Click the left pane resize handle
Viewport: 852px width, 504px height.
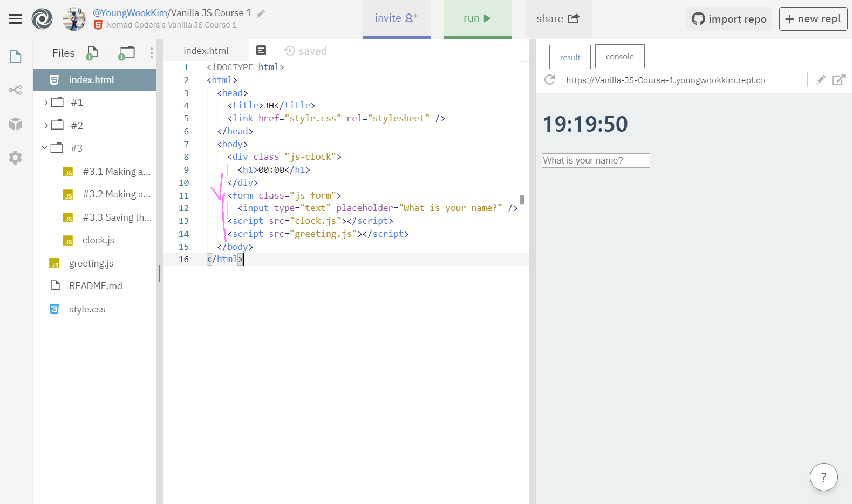[x=160, y=273]
